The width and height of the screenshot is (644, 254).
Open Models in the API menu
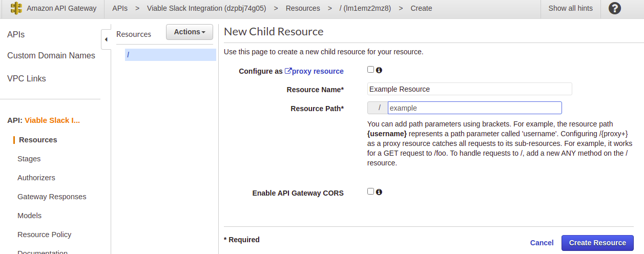[x=29, y=216]
